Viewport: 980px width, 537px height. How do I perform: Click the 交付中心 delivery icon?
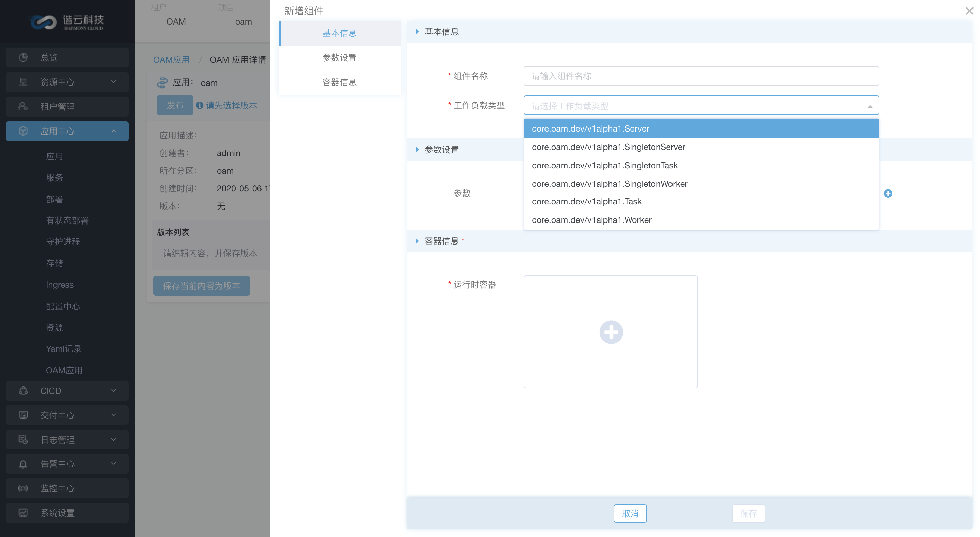24,415
